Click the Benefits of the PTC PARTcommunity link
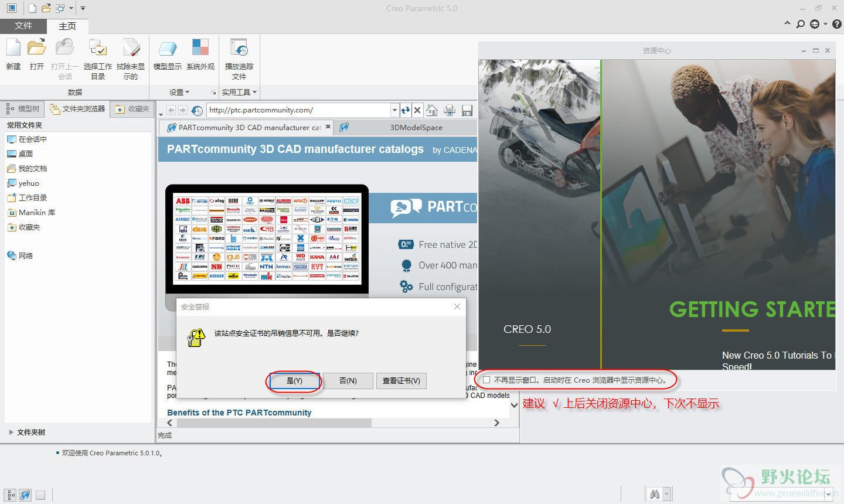Image resolution: width=844 pixels, height=504 pixels. click(x=239, y=413)
